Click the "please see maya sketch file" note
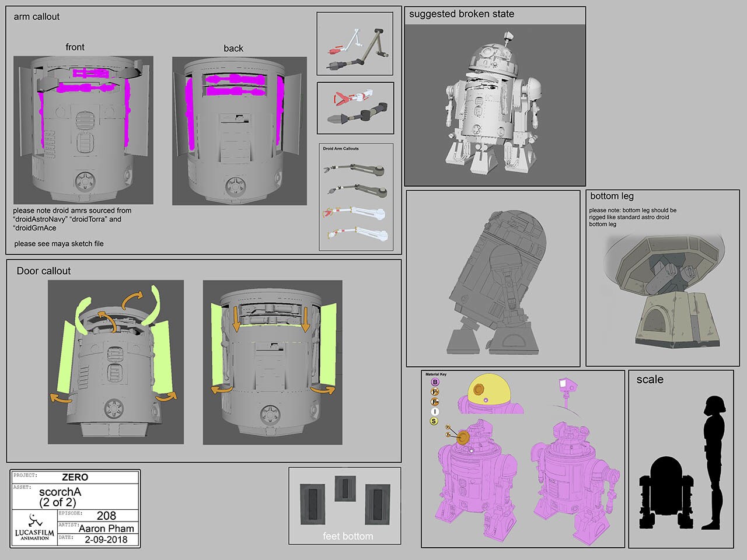747x560 pixels. pos(59,243)
